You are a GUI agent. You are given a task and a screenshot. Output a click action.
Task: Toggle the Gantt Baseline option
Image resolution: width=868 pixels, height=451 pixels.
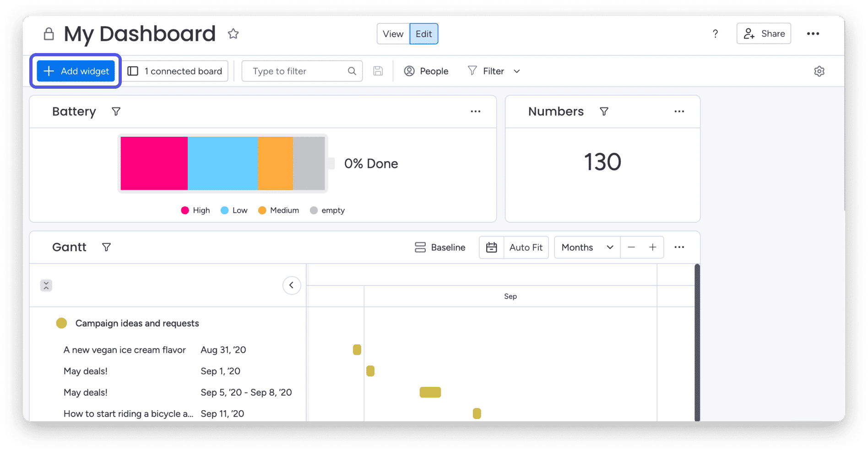tap(440, 247)
